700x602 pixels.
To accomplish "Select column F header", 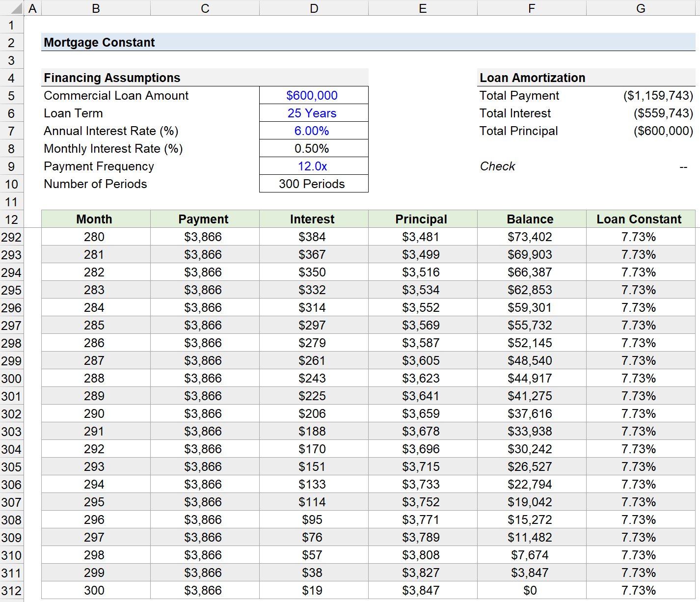I will (x=532, y=8).
